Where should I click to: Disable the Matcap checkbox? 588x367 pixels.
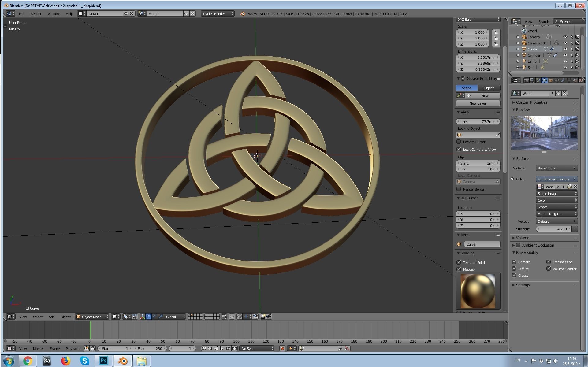459,269
